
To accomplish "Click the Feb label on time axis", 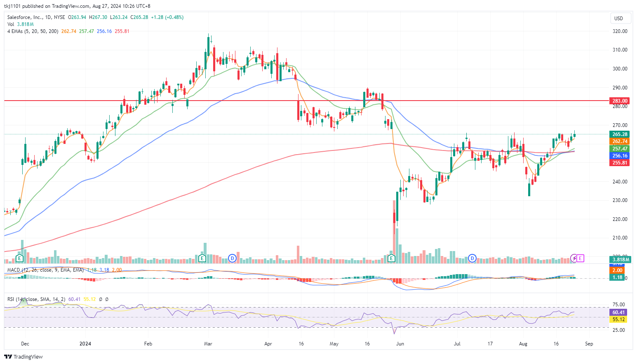I will point(148,344).
